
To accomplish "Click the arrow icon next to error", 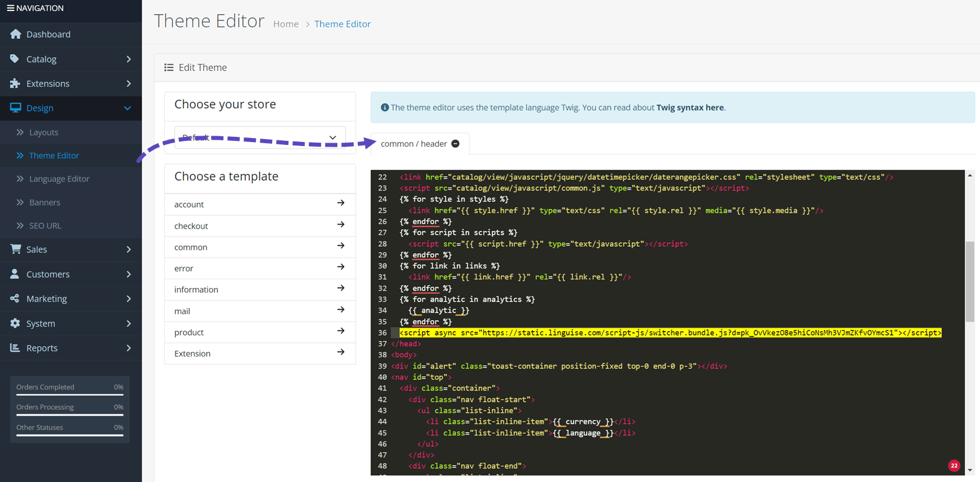I will pos(341,267).
